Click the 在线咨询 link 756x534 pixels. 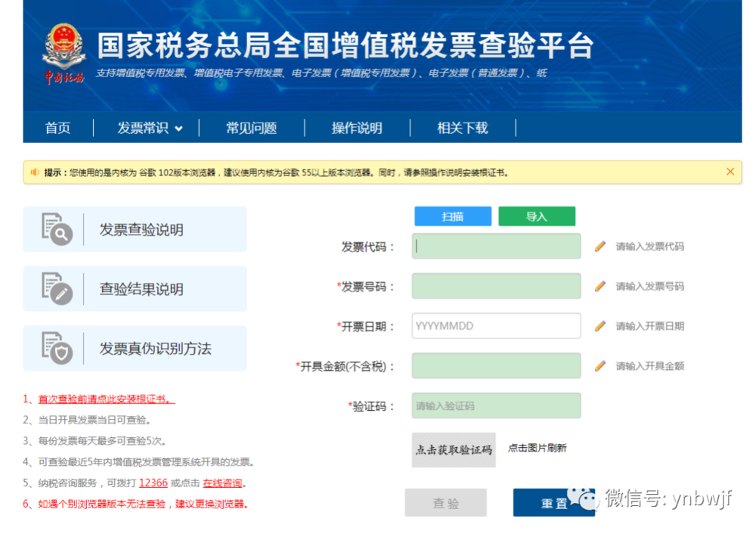pyautogui.click(x=222, y=483)
